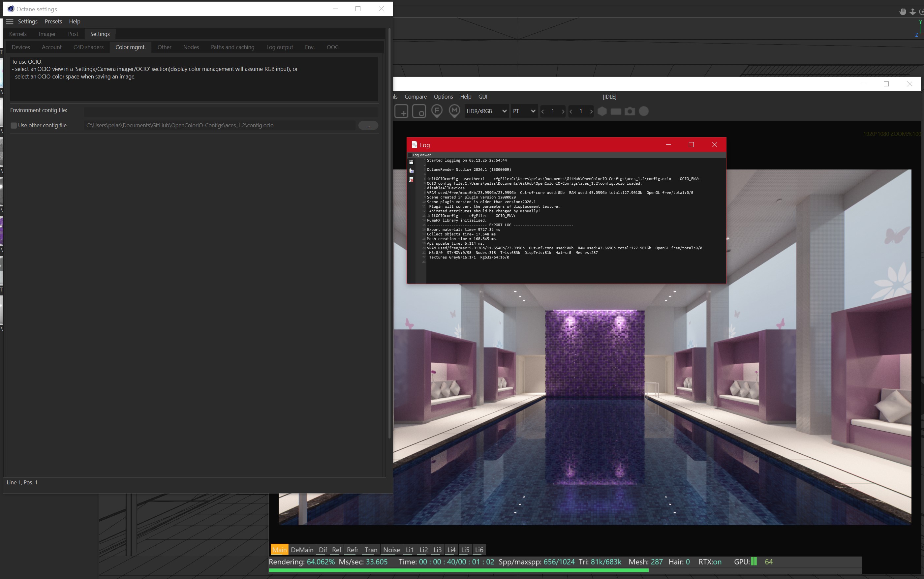Select the Noise pass button
Image resolution: width=924 pixels, height=579 pixels.
(391, 550)
